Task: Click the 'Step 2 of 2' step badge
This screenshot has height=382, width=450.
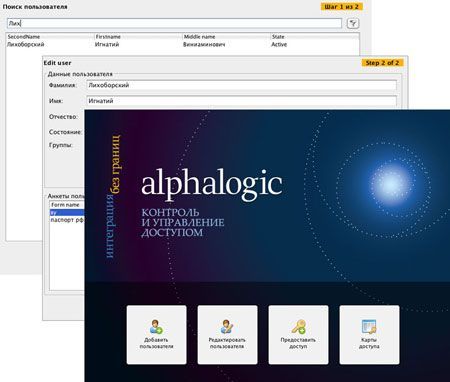Action: coord(382,63)
